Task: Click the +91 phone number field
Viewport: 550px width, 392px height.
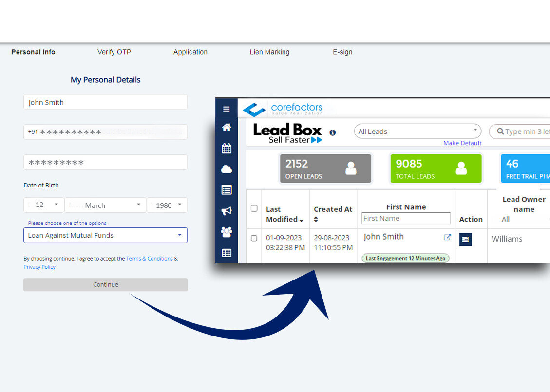Action: coord(106,132)
